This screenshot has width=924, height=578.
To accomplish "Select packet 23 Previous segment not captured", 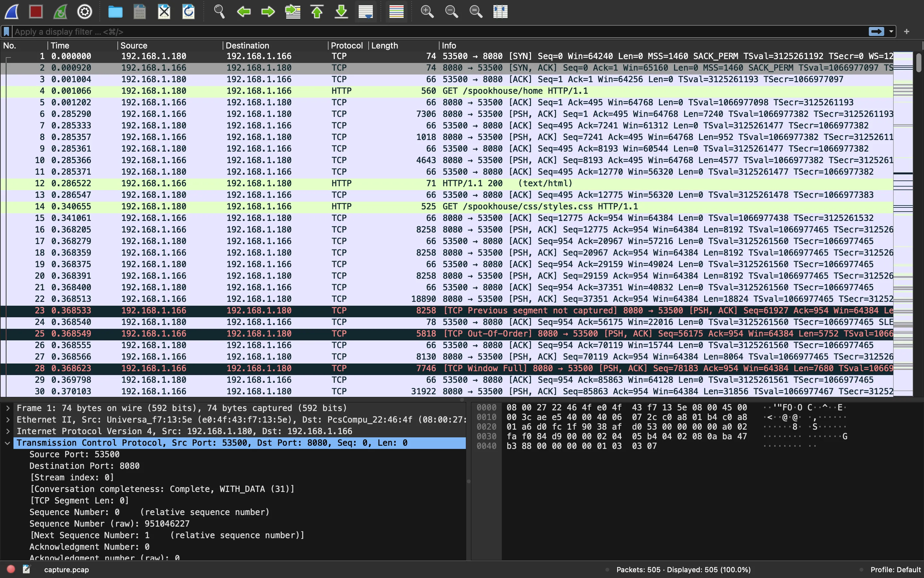I will pos(447,311).
